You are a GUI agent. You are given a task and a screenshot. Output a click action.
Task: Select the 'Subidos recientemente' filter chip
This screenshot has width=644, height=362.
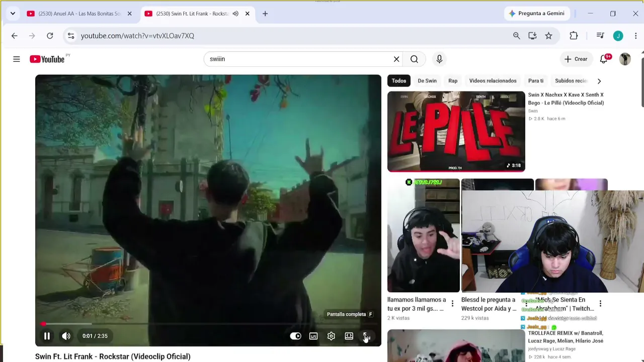571,81
